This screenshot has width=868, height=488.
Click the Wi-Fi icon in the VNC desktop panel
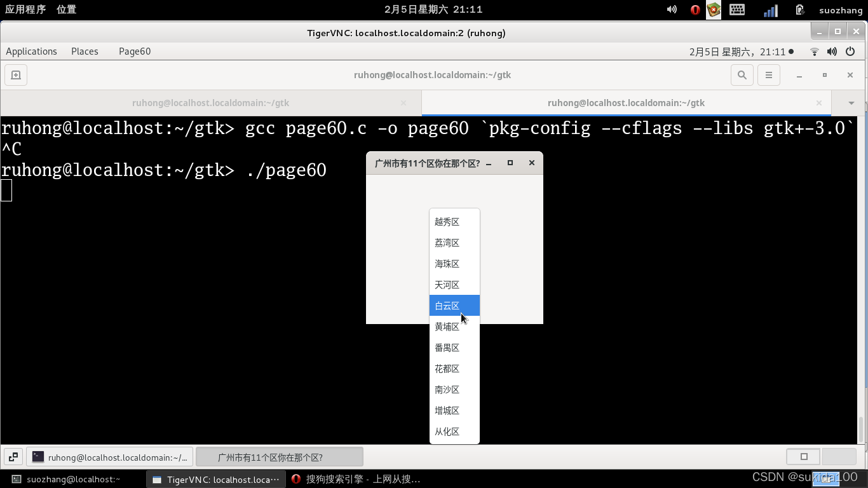(x=815, y=51)
